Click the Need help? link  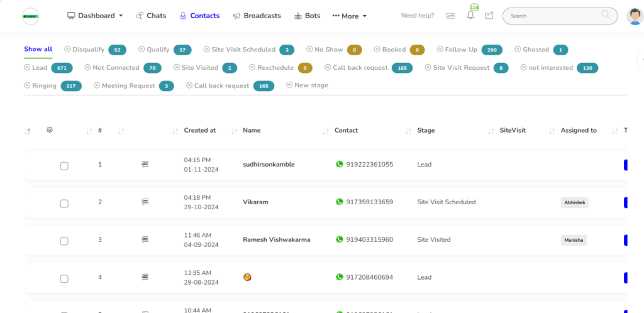click(418, 16)
